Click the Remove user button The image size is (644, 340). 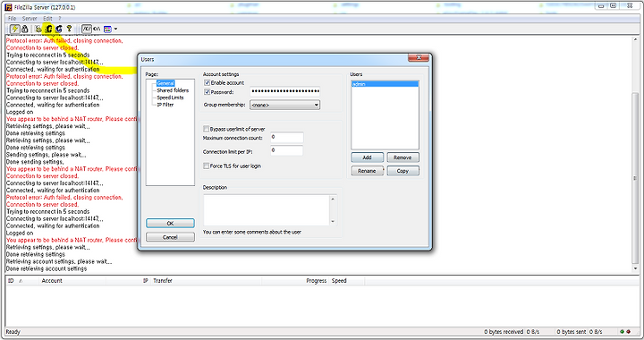click(x=402, y=157)
